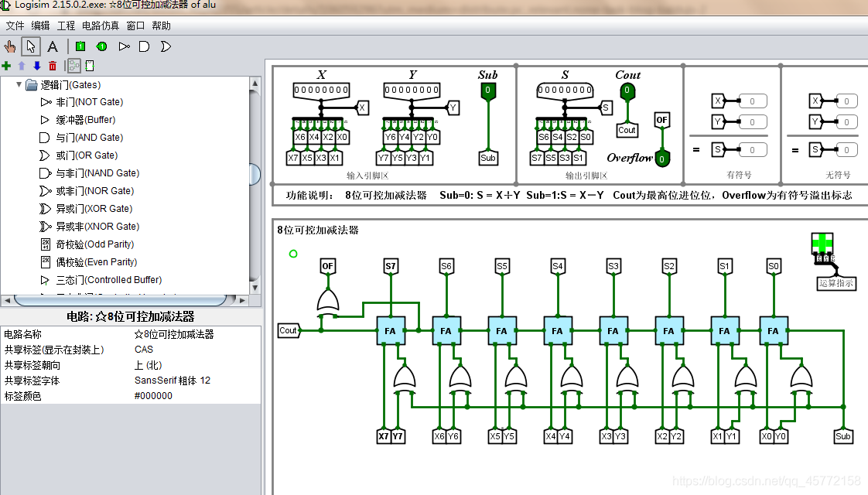
Task: Choose the round output pin tool
Action: click(102, 46)
